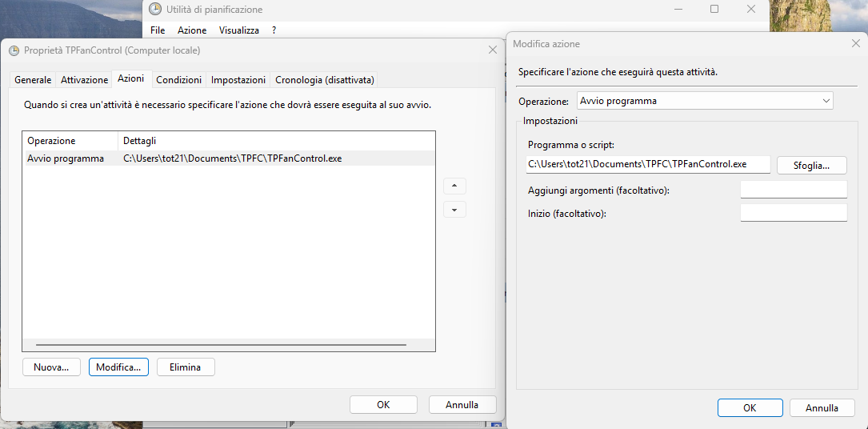
Task: Close the Modifica azione dialog
Action: click(x=855, y=44)
